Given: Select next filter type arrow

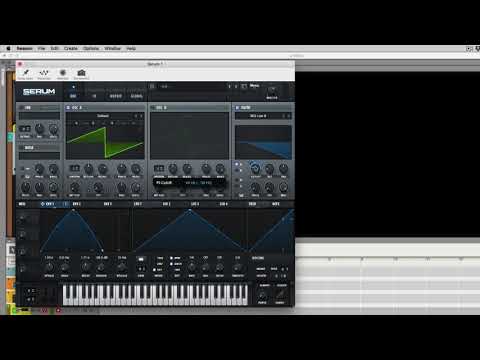Looking at the screenshot, I should [289, 116].
